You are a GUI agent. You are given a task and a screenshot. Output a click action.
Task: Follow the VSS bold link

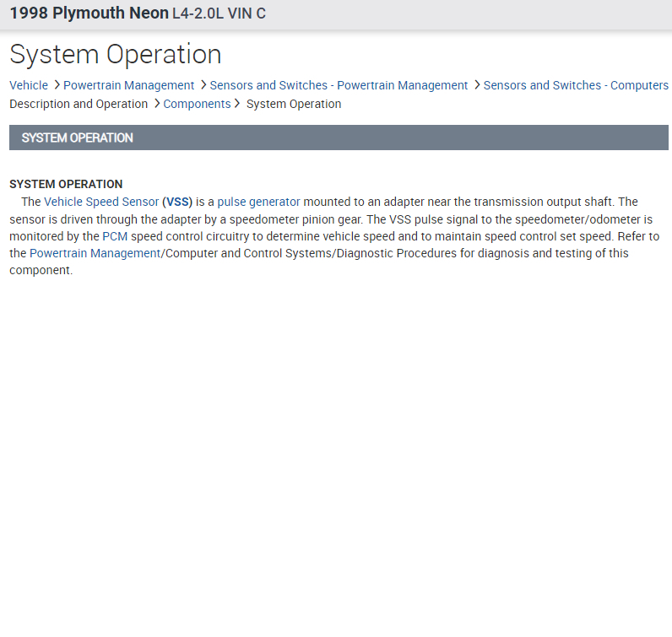[177, 202]
